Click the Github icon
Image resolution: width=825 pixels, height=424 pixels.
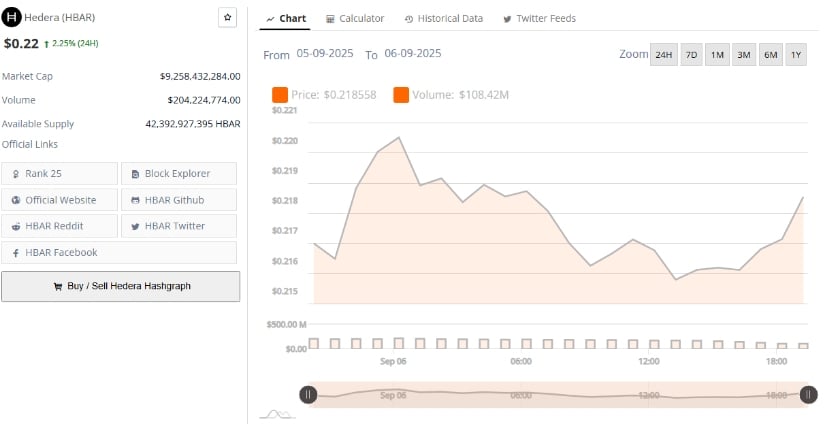[x=136, y=200]
